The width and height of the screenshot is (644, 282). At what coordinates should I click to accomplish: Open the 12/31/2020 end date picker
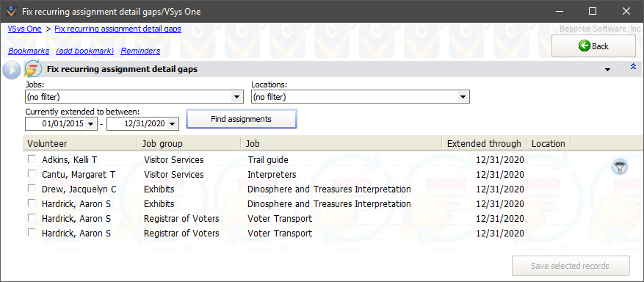[x=172, y=124]
